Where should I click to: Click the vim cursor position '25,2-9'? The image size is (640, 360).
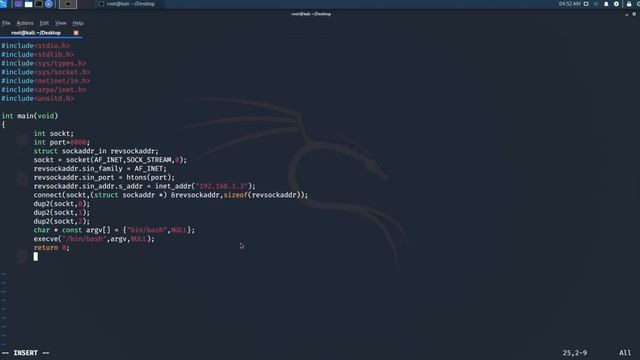point(575,353)
